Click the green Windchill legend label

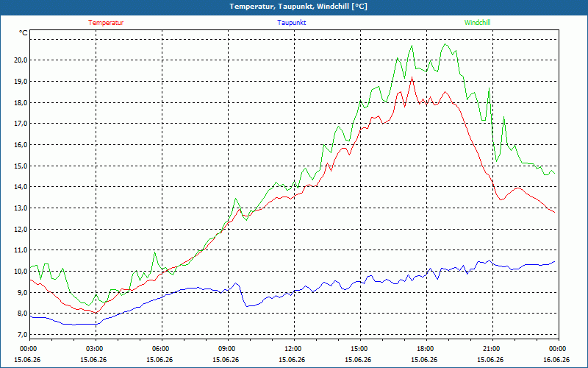point(477,23)
